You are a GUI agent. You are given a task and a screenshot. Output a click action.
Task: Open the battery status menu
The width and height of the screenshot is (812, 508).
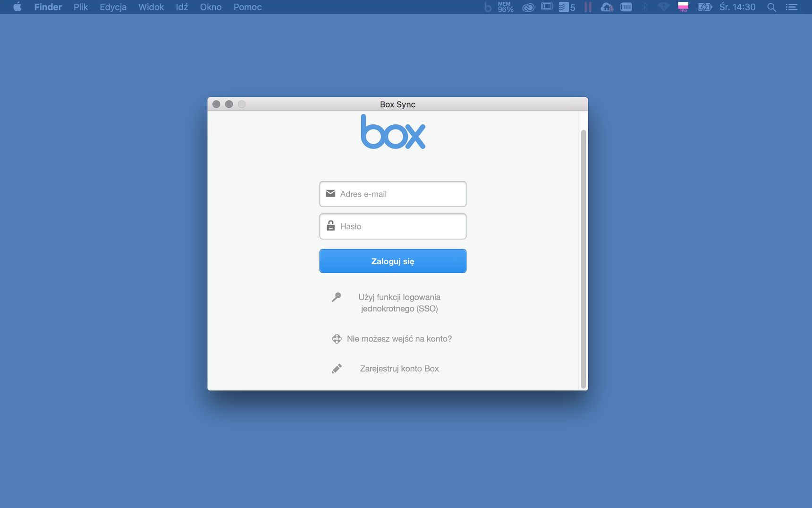[705, 7]
